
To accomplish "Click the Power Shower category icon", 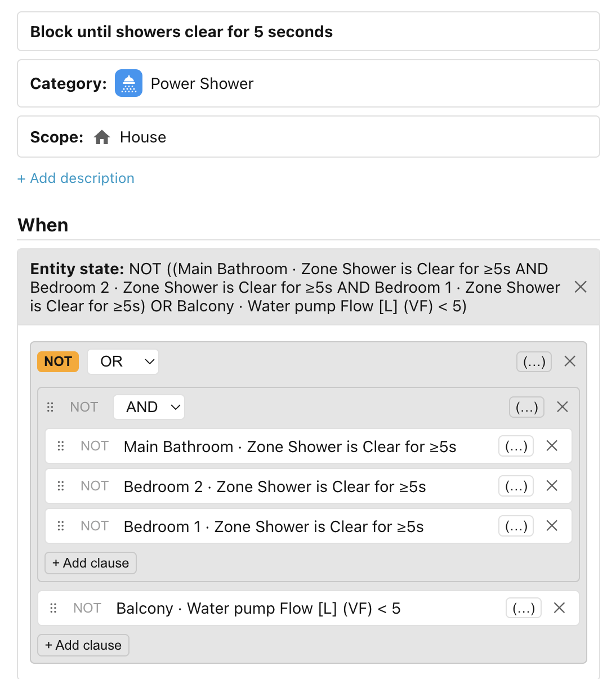I will 129,83.
